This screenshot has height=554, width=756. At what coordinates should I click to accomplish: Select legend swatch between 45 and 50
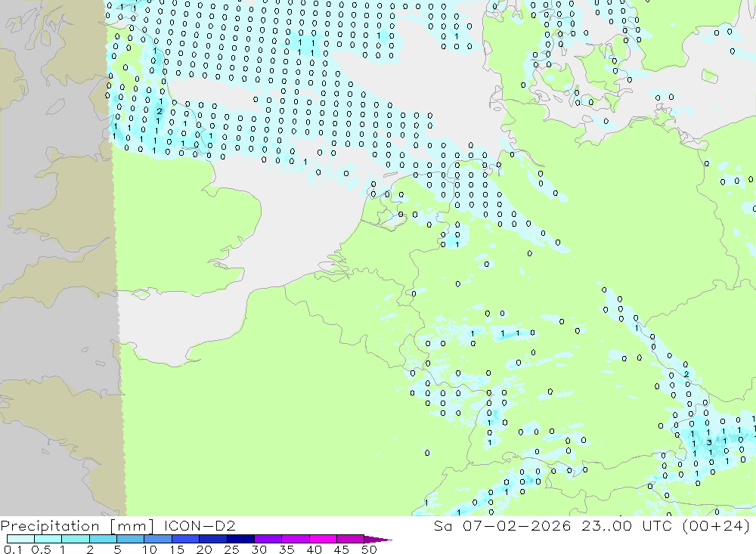tap(350, 539)
